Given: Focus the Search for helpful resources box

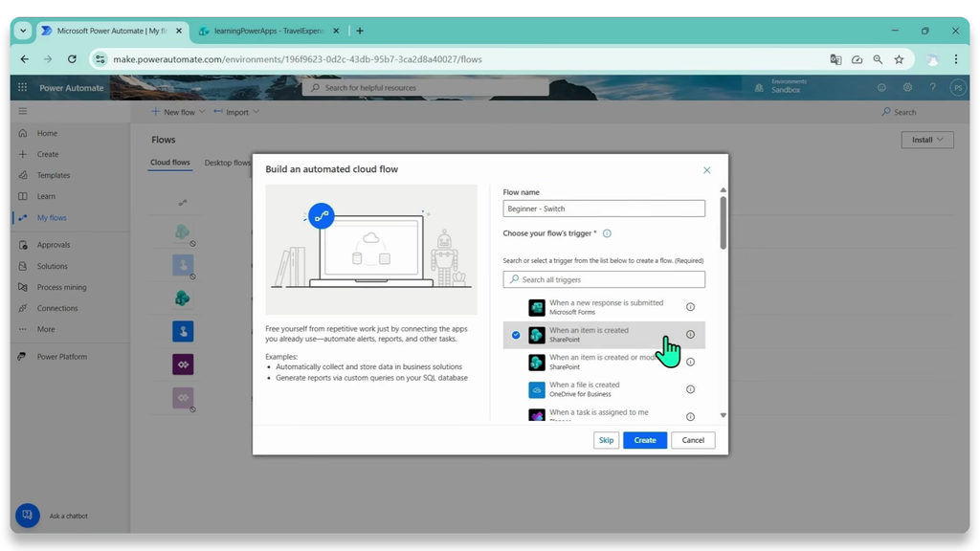Looking at the screenshot, I should pos(426,87).
